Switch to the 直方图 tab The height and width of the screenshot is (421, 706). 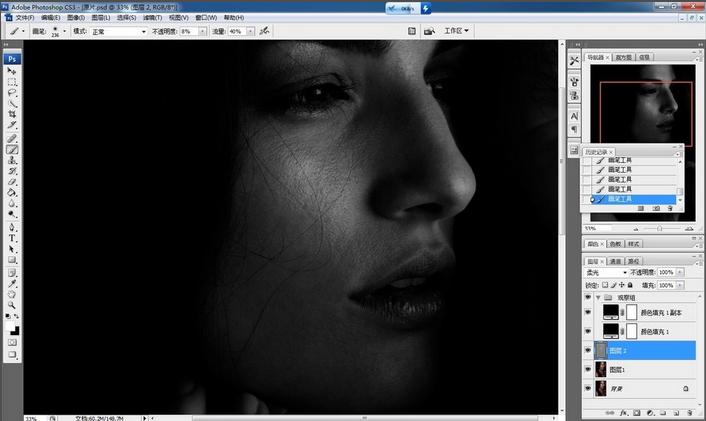click(624, 57)
